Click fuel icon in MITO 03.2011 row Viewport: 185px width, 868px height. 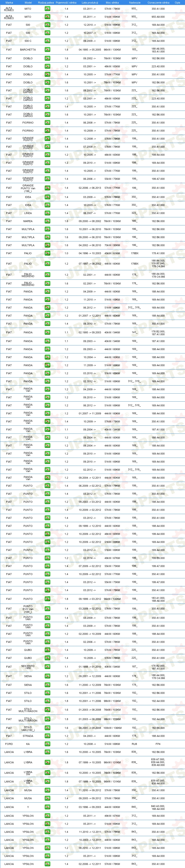(x=48, y=9)
